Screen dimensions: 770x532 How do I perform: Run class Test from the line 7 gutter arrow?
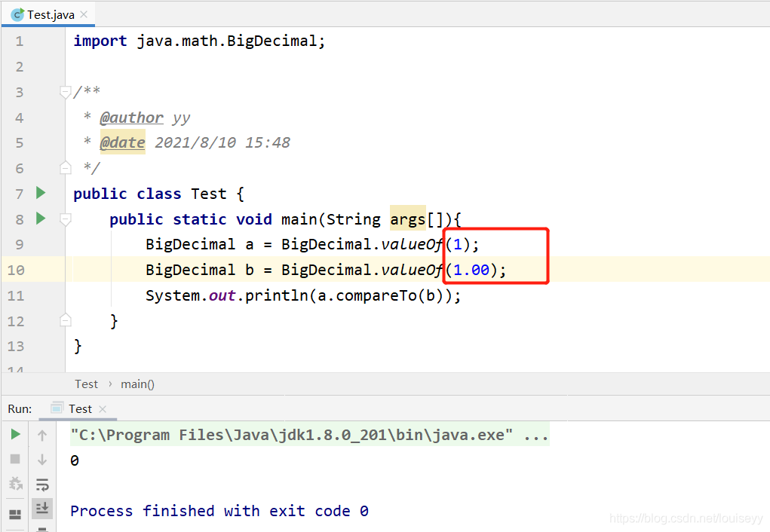pyautogui.click(x=41, y=193)
